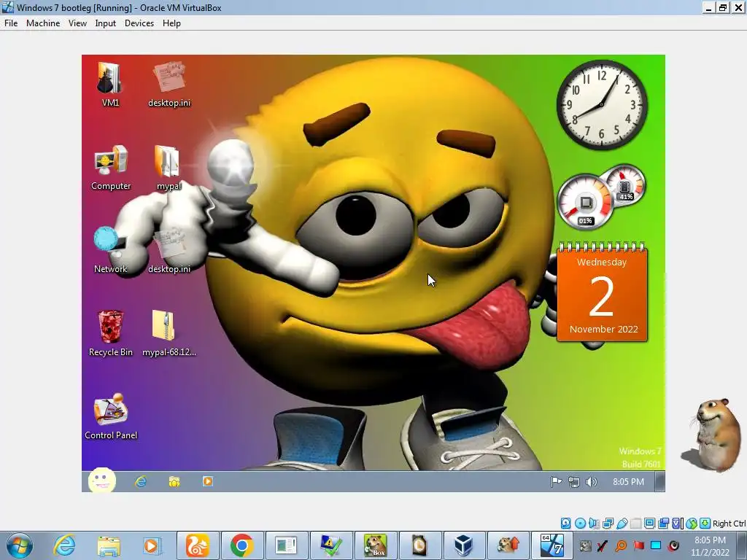This screenshot has height=560, width=747.
Task: Click the guest Action Center flag icon
Action: (x=556, y=482)
